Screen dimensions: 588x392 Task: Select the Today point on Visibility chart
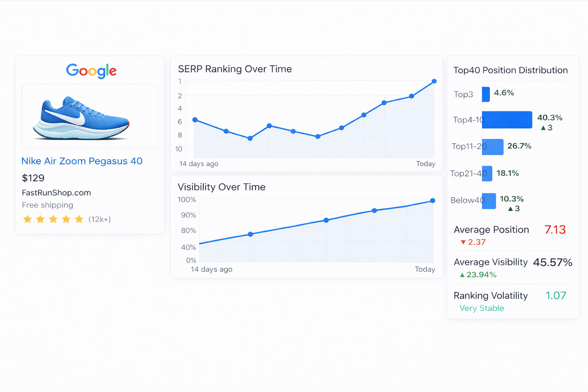coord(433,201)
